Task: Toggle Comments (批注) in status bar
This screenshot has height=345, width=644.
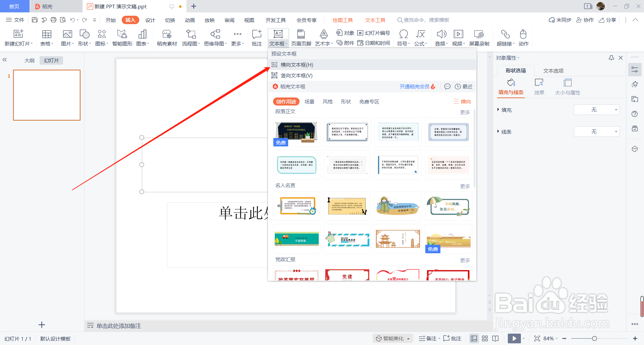Action: pyautogui.click(x=452, y=338)
